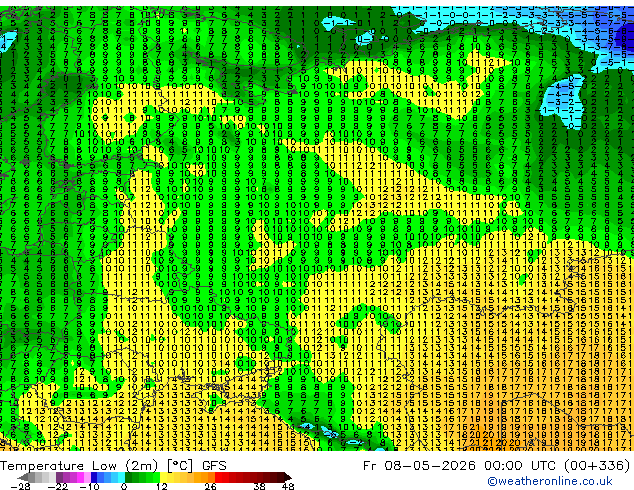Click the 26 legend label

pos(210,486)
